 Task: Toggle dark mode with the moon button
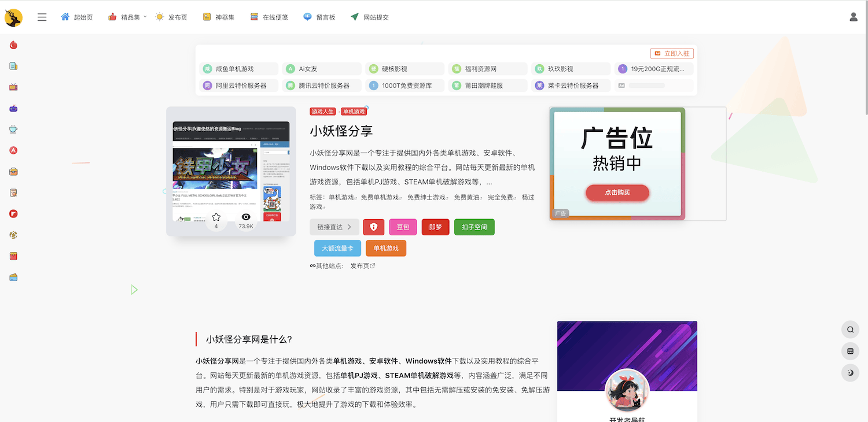[850, 373]
